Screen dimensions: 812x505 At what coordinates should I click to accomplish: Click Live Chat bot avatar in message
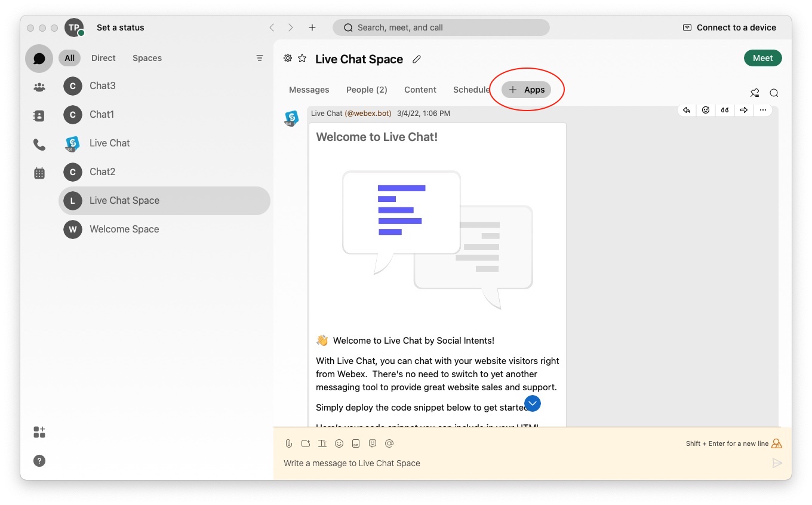tap(291, 118)
